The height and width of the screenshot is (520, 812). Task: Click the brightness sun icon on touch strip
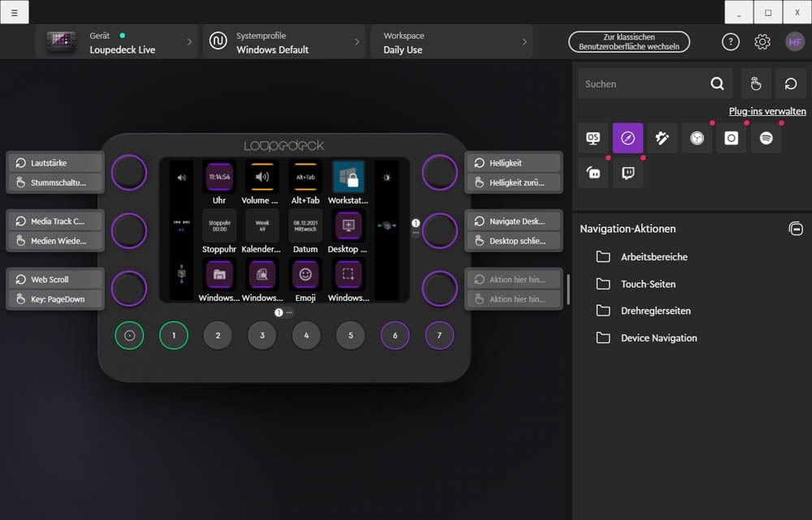(387, 178)
